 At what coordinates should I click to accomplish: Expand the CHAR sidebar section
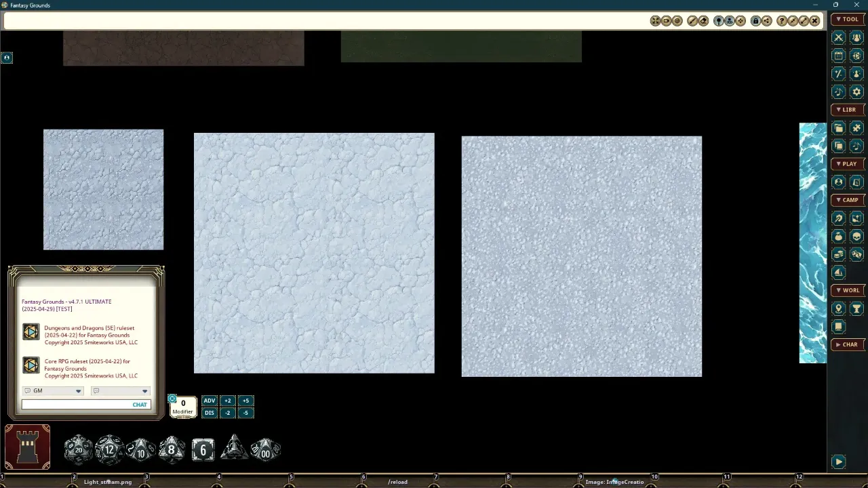point(848,344)
